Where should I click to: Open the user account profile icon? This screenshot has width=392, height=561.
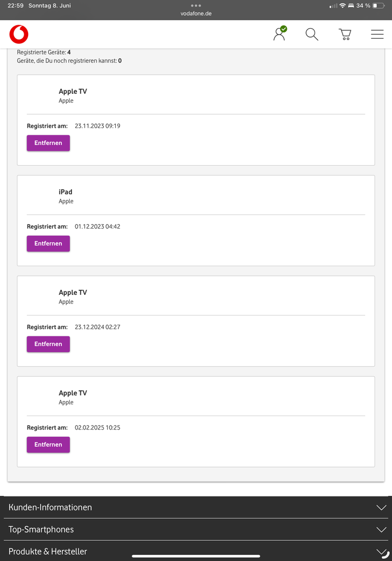[x=279, y=34]
